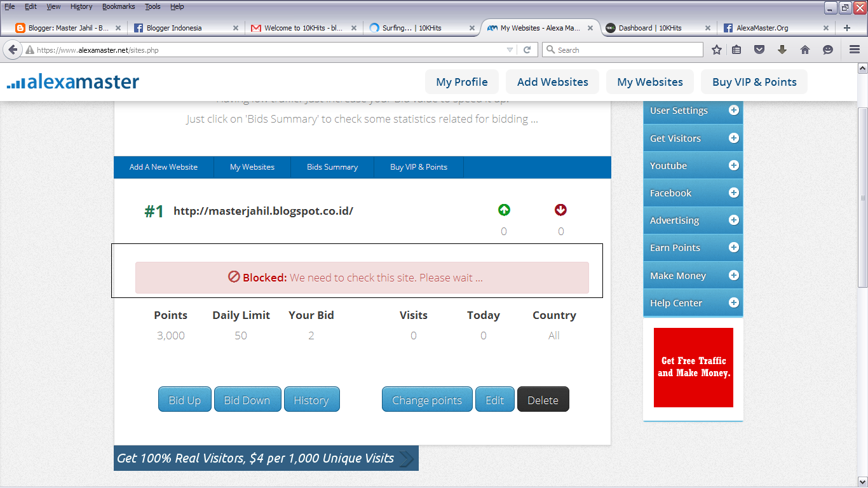Screen dimensions: 868x488
Task: Click the green up-arrow vote icon
Action: click(x=504, y=210)
